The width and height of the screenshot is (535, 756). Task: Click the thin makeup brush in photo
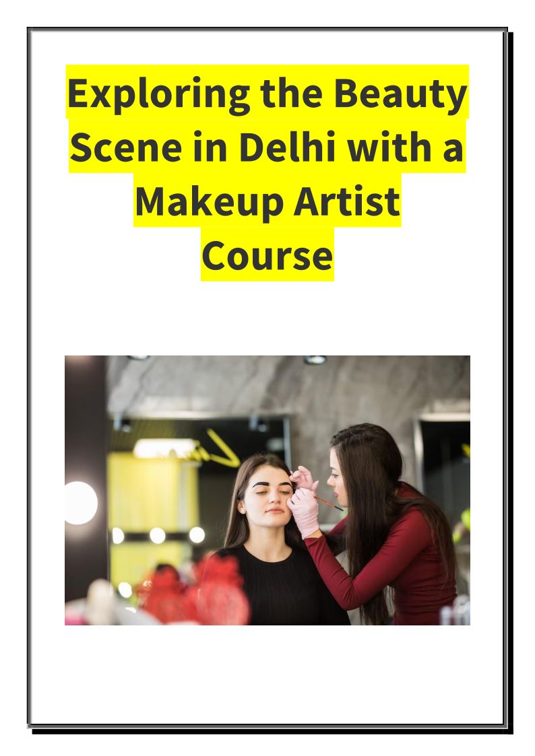click(329, 503)
